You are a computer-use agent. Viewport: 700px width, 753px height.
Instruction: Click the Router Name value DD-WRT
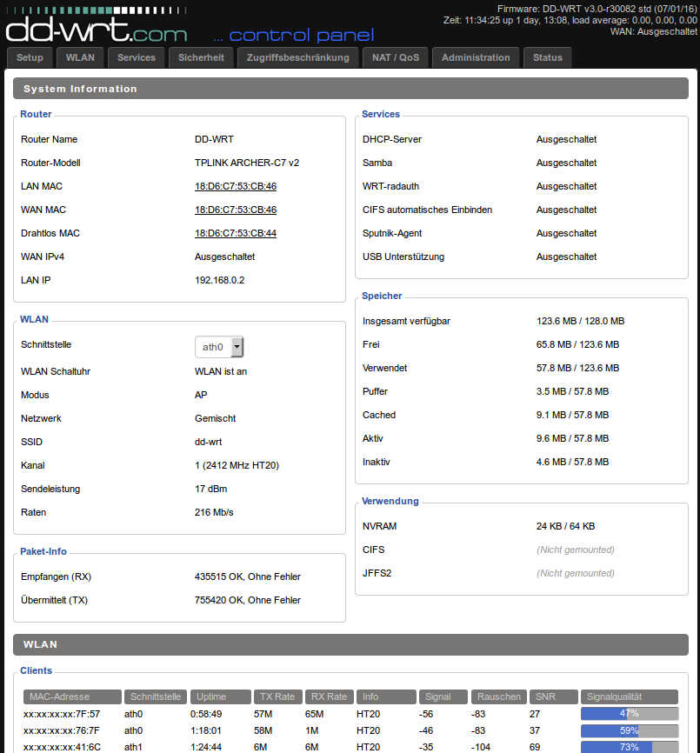click(x=214, y=139)
